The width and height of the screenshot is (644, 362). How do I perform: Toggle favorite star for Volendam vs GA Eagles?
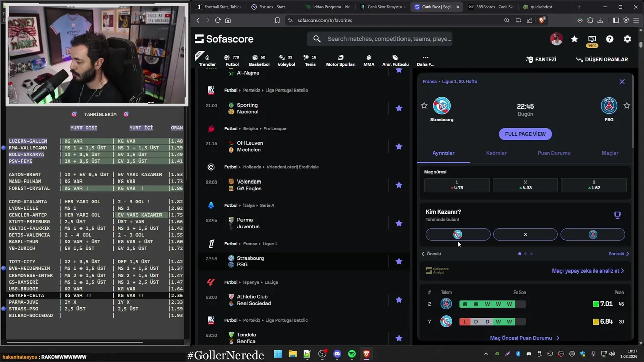coord(399,185)
